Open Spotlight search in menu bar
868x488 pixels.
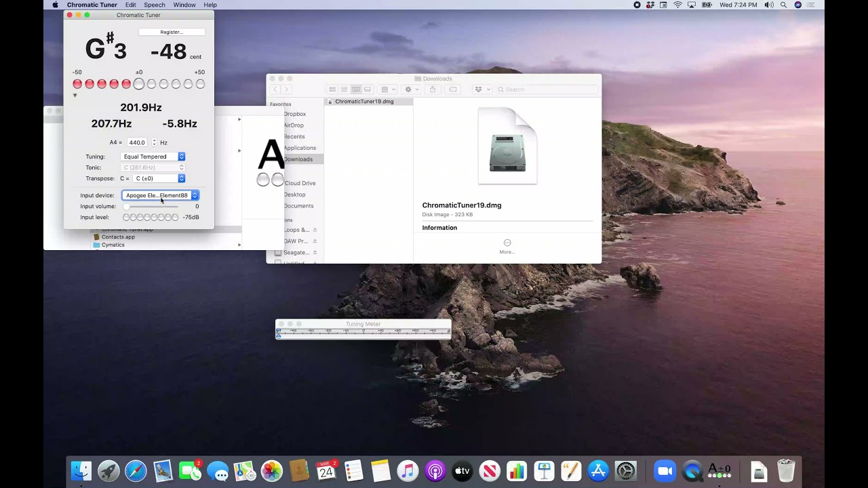point(784,5)
